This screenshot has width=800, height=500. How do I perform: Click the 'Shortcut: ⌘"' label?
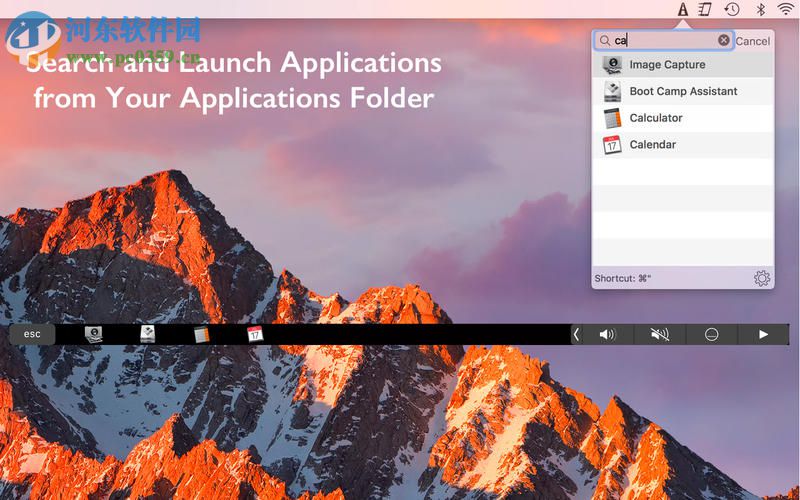pyautogui.click(x=622, y=279)
